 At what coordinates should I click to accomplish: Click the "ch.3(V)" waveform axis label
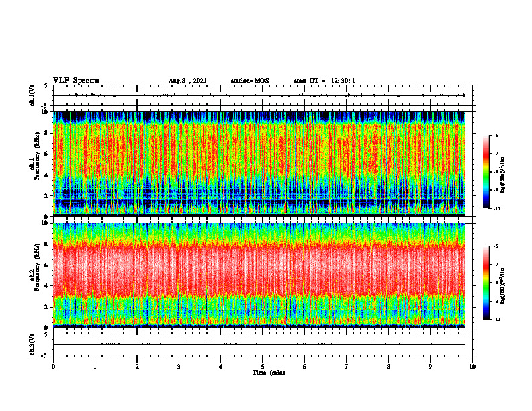[32, 345]
